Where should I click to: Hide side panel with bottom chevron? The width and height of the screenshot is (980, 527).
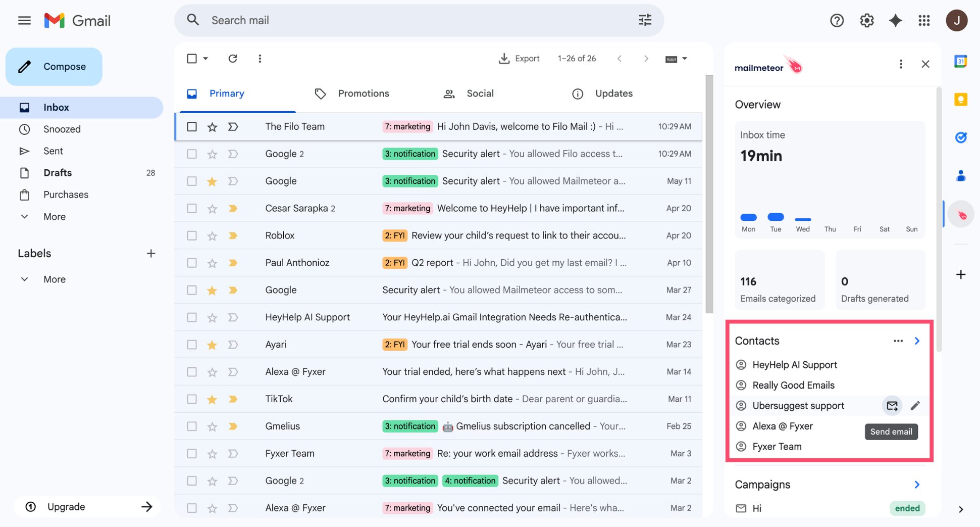point(960,509)
